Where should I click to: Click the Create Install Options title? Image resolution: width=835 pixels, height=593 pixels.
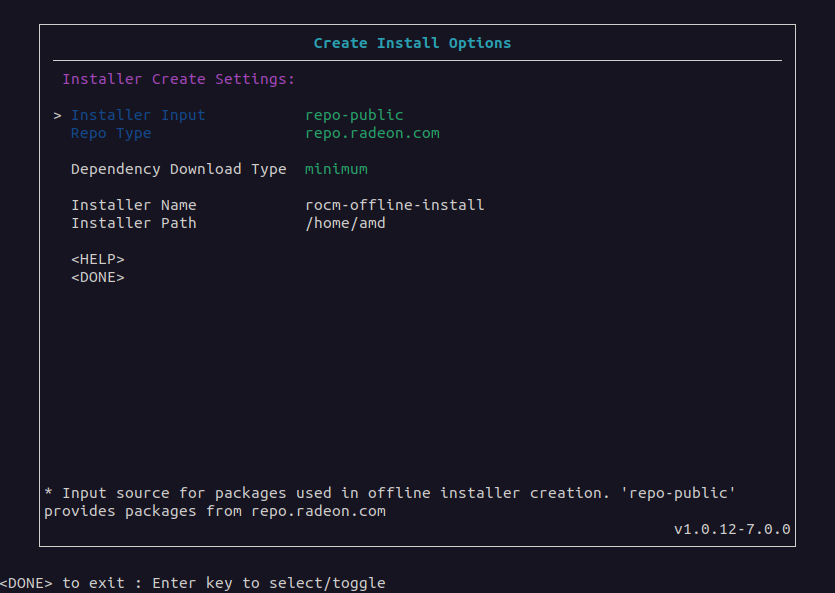tap(412, 43)
